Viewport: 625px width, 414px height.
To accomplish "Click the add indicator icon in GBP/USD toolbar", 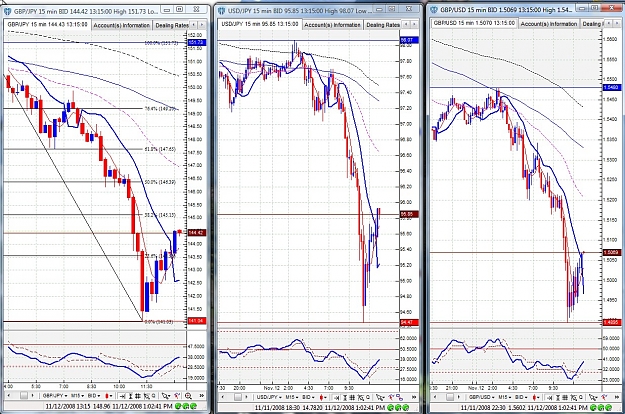I will click(604, 397).
